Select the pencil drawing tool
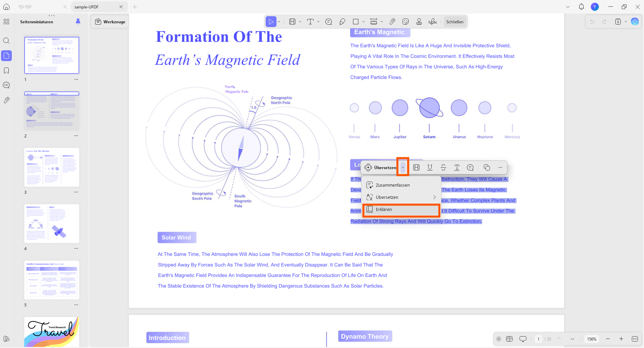The width and height of the screenshot is (644, 348). tap(342, 22)
